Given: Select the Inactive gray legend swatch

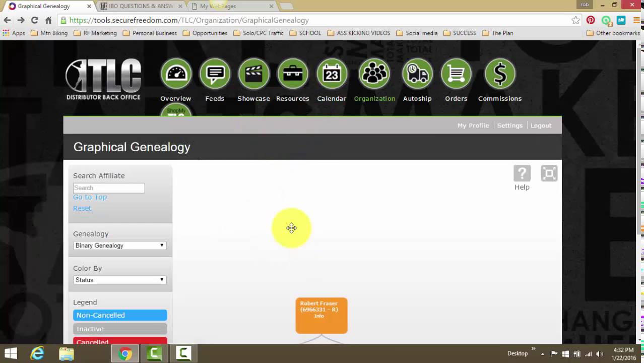Looking at the screenshot, I should coord(120,329).
